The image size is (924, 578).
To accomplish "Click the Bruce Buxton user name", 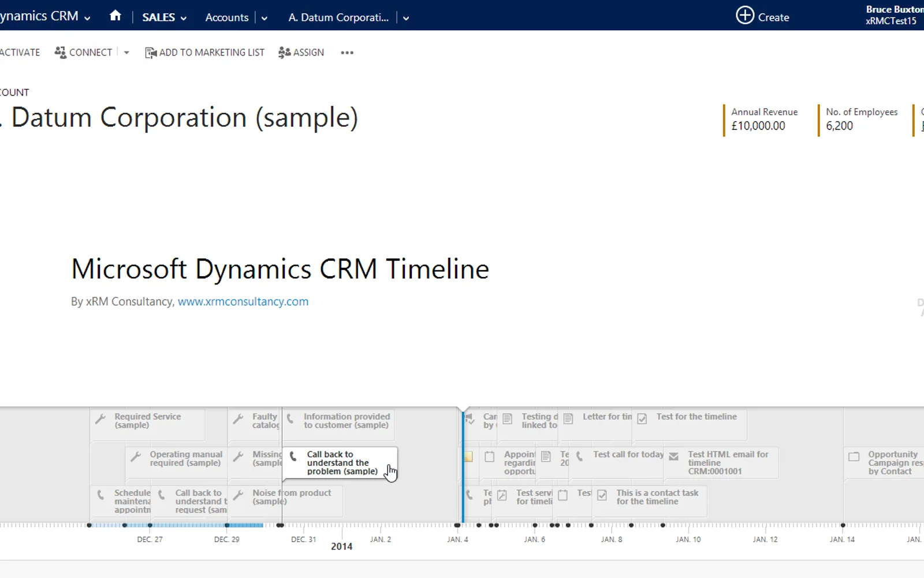I will [x=895, y=9].
